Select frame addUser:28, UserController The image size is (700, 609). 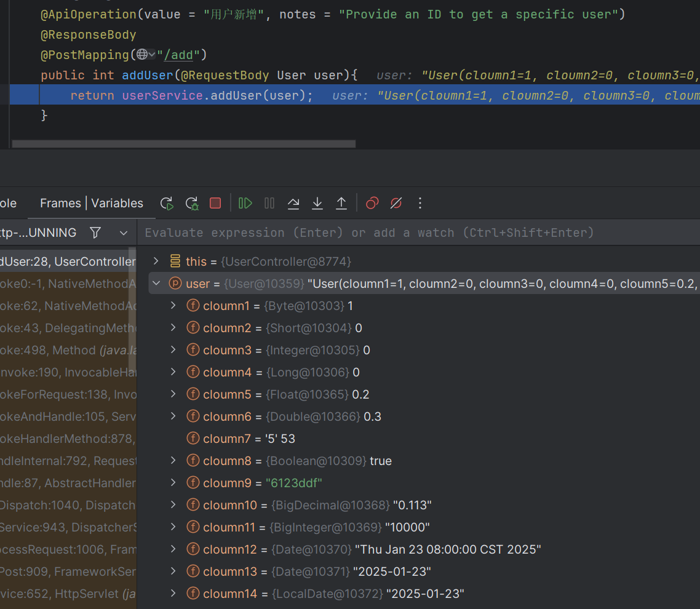(x=68, y=261)
